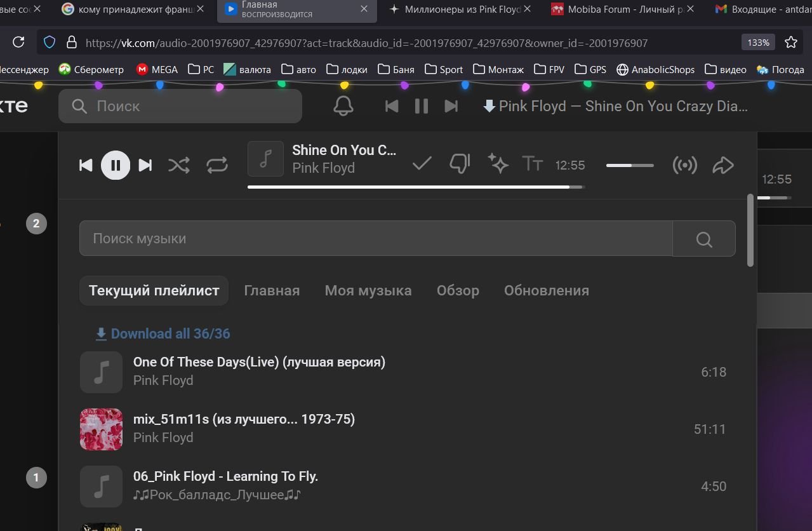Open the авто bookmarks folder

(298, 69)
